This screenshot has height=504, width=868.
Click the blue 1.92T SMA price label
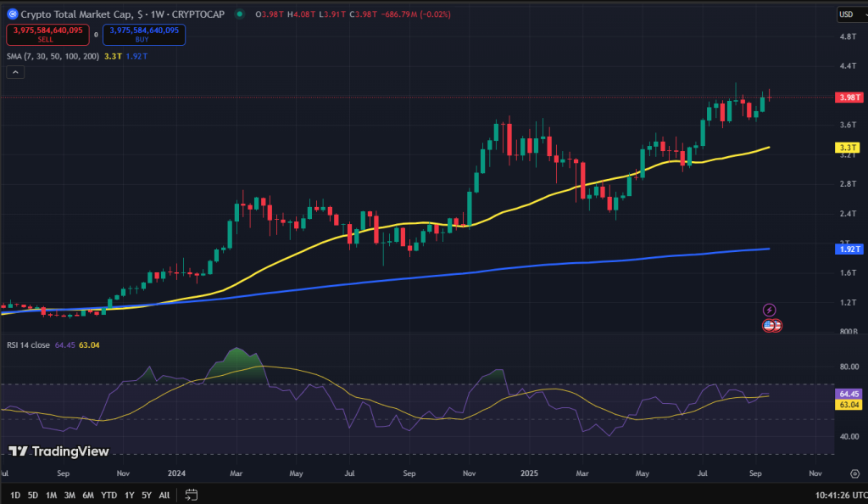pos(849,249)
